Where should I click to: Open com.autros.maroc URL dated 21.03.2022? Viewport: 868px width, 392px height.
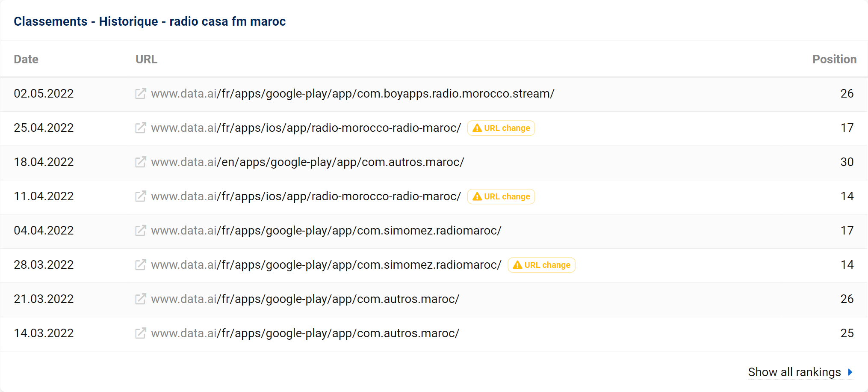pyautogui.click(x=305, y=299)
